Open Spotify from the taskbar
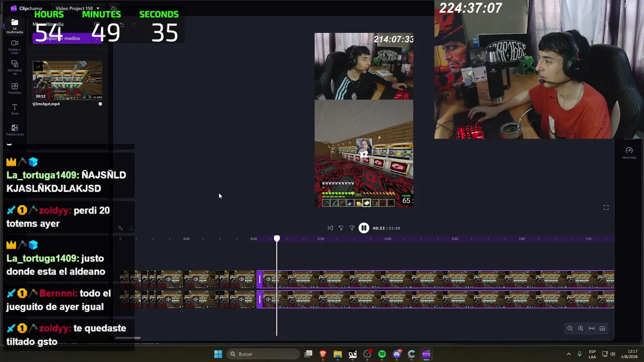The height and width of the screenshot is (362, 644). click(x=382, y=354)
